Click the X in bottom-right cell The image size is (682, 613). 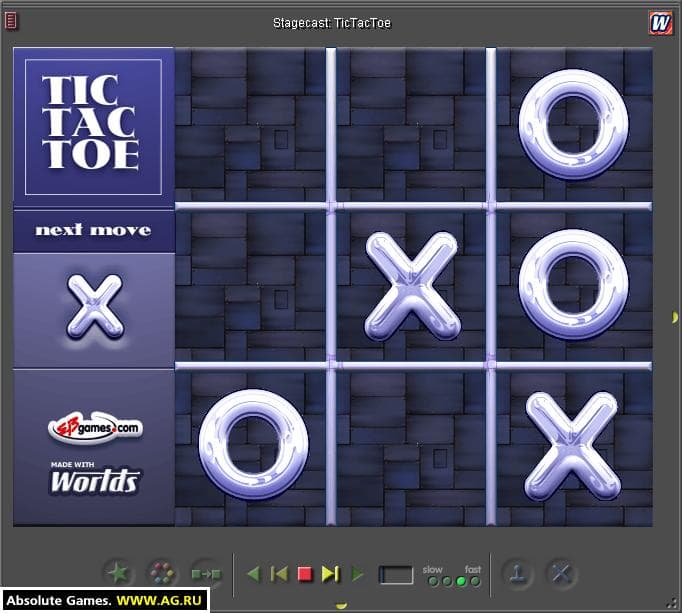pyautogui.click(x=572, y=447)
